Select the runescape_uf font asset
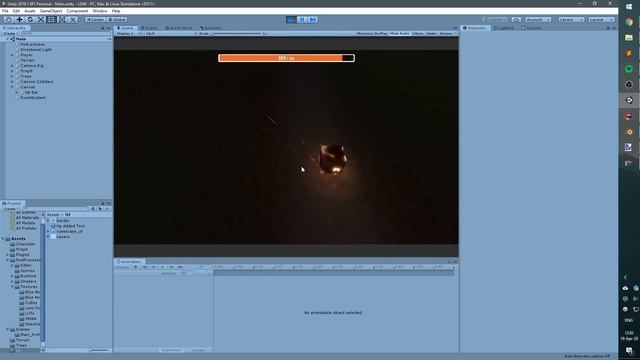This screenshot has height=360, width=640. (x=69, y=231)
